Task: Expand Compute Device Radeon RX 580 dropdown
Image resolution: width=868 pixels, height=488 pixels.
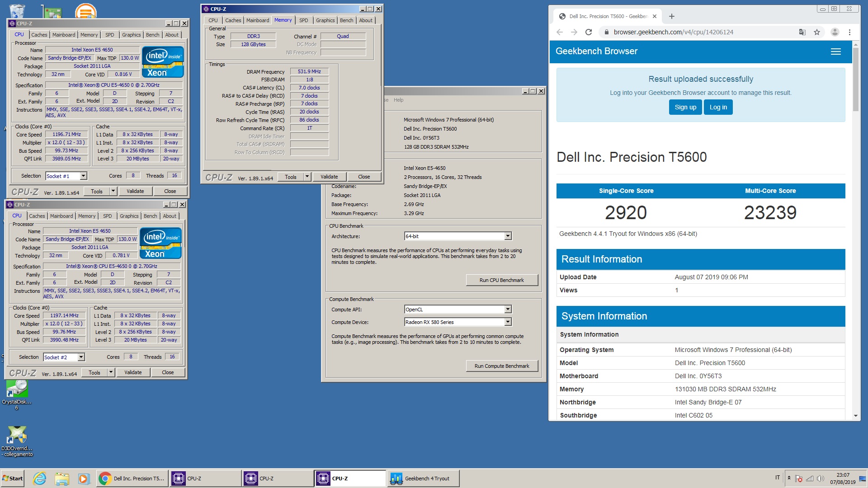Action: [x=508, y=322]
